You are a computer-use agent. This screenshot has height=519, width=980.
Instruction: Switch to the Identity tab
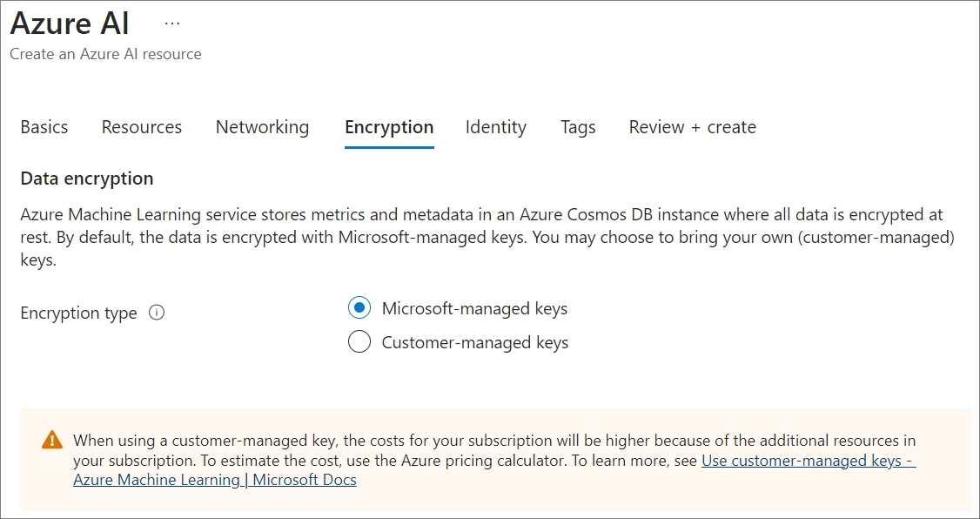pyautogui.click(x=496, y=127)
